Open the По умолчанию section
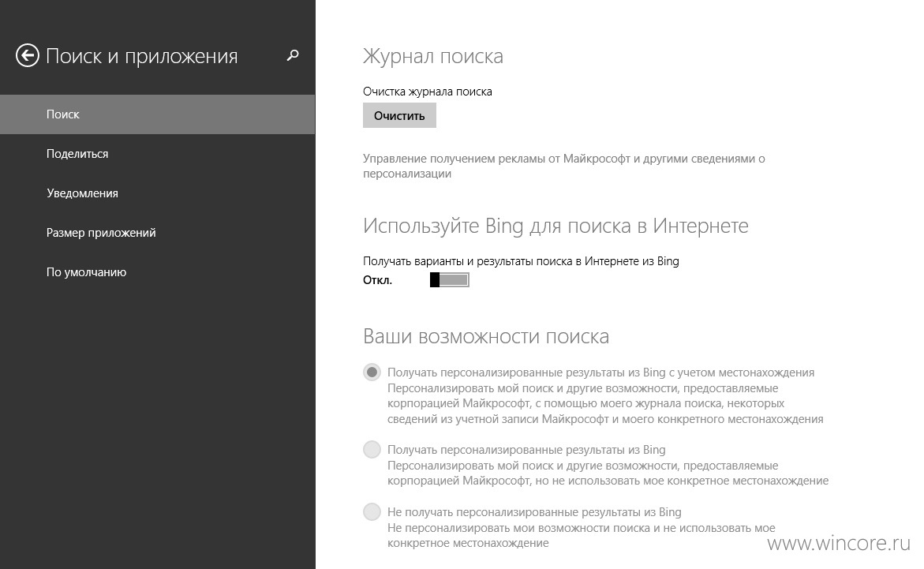This screenshot has height=569, width=924. click(x=157, y=272)
